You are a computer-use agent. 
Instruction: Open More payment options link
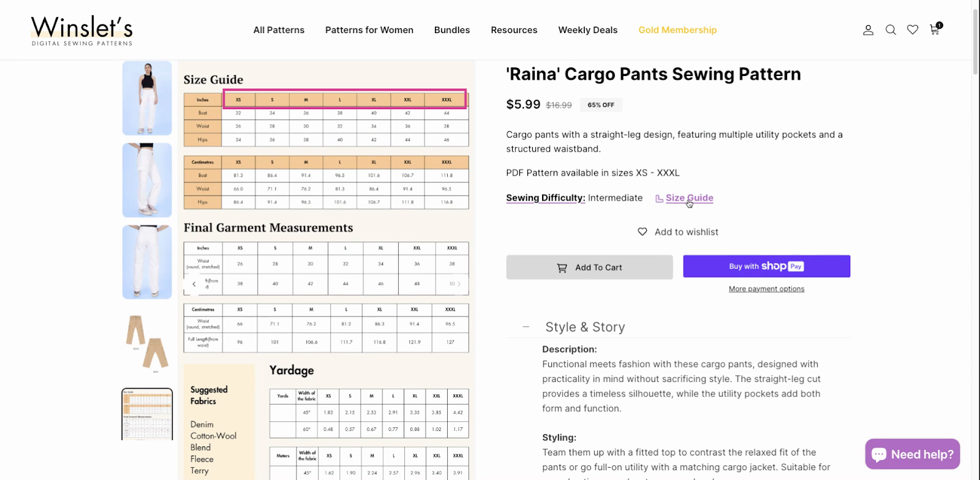(x=767, y=289)
